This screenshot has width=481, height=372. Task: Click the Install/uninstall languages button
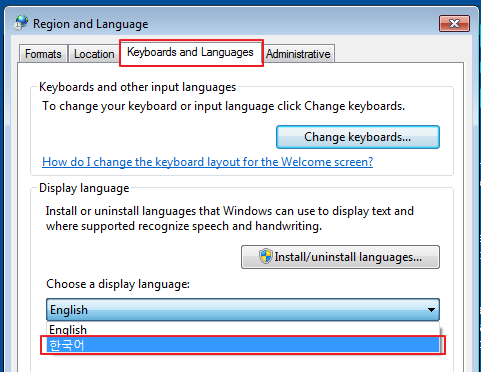click(x=340, y=257)
